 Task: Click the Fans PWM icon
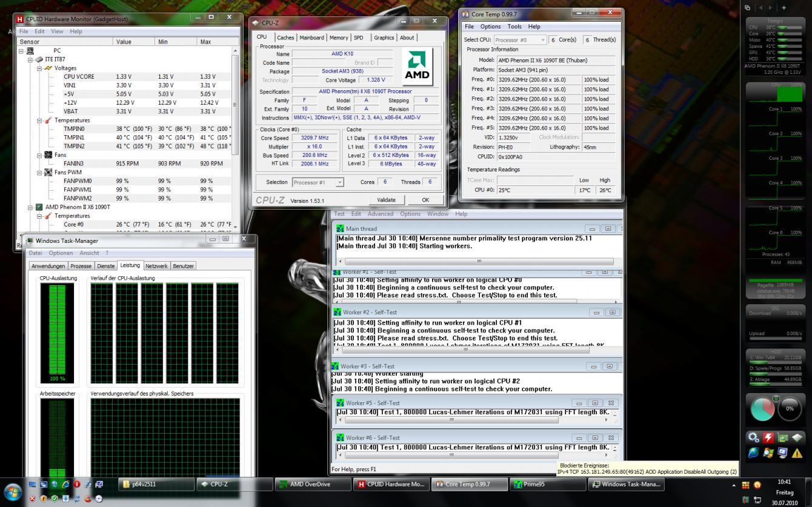[48, 173]
